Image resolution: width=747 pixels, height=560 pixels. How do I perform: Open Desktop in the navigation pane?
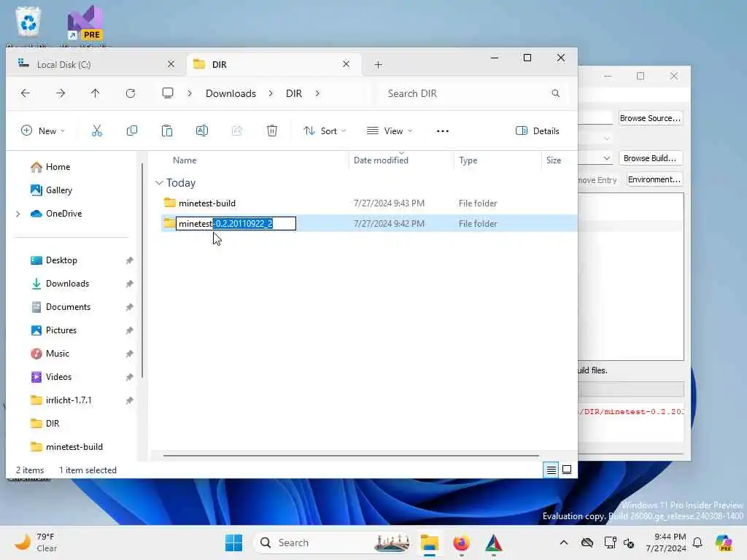click(54, 260)
